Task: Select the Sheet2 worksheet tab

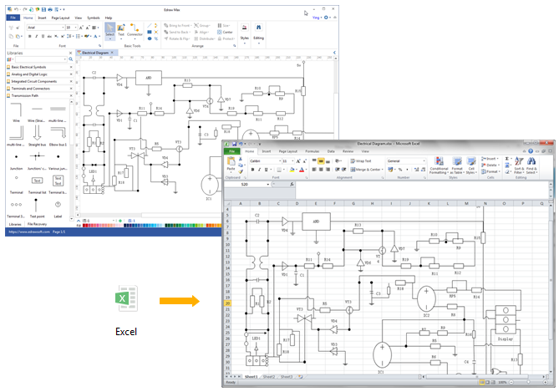Action: tap(268, 378)
